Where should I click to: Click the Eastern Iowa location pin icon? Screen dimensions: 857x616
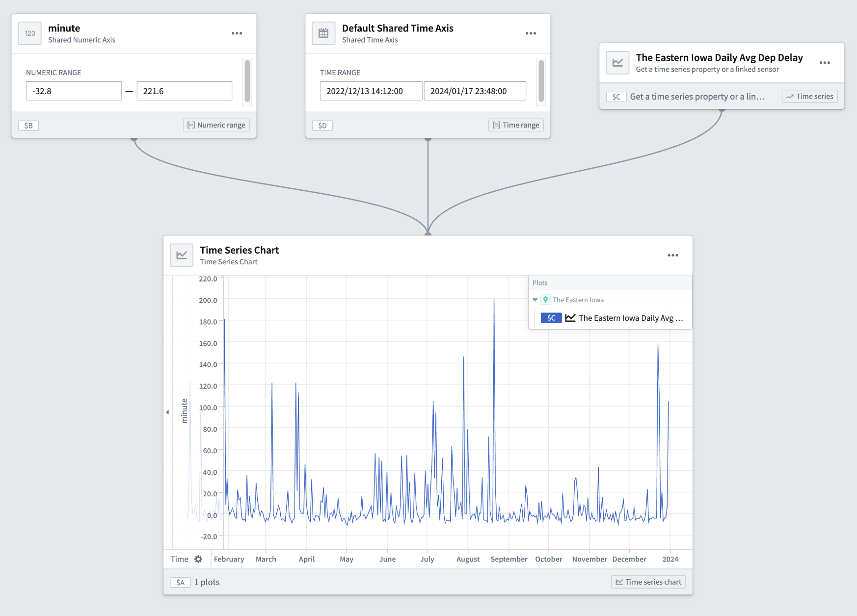tap(545, 300)
